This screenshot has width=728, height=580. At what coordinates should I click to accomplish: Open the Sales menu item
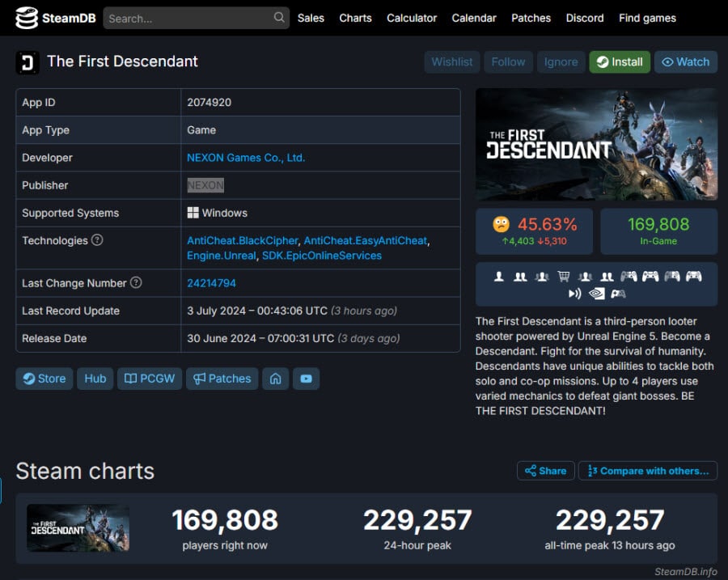[311, 18]
